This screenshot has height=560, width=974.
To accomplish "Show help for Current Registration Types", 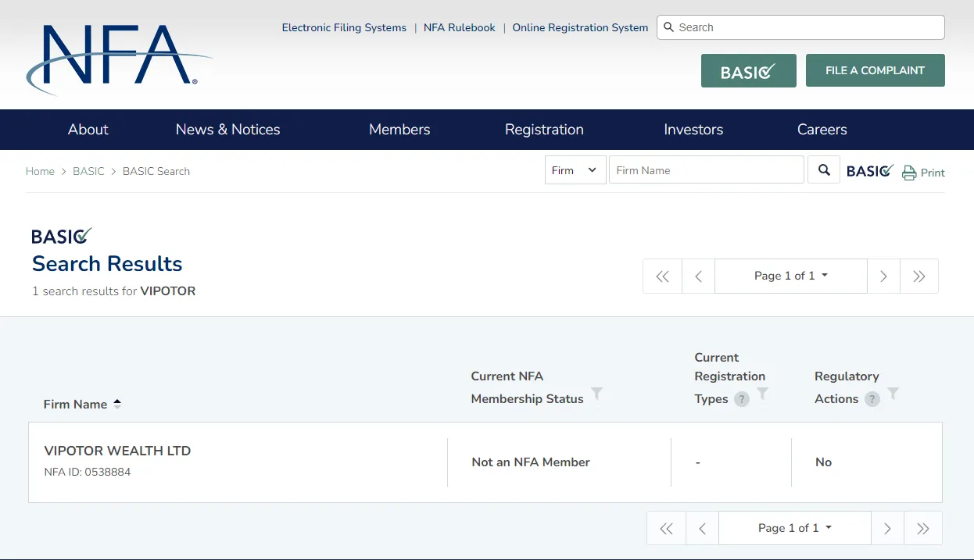I will pyautogui.click(x=742, y=399).
